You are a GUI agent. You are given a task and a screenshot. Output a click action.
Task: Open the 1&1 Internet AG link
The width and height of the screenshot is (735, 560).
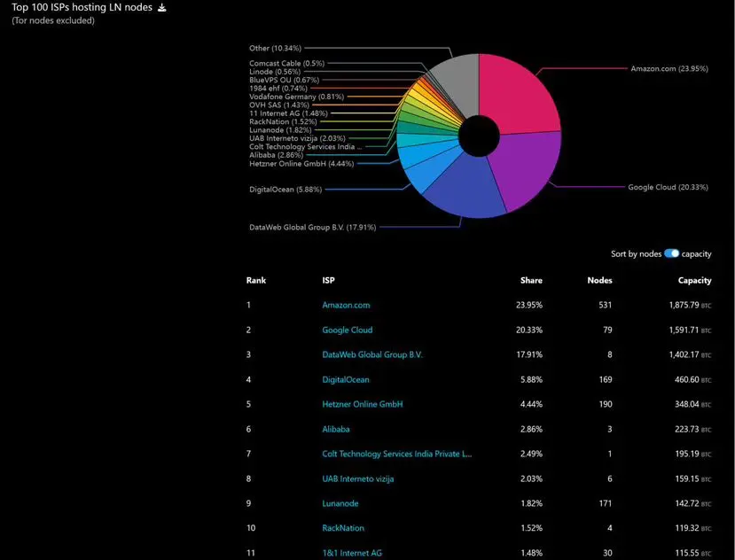352,553
